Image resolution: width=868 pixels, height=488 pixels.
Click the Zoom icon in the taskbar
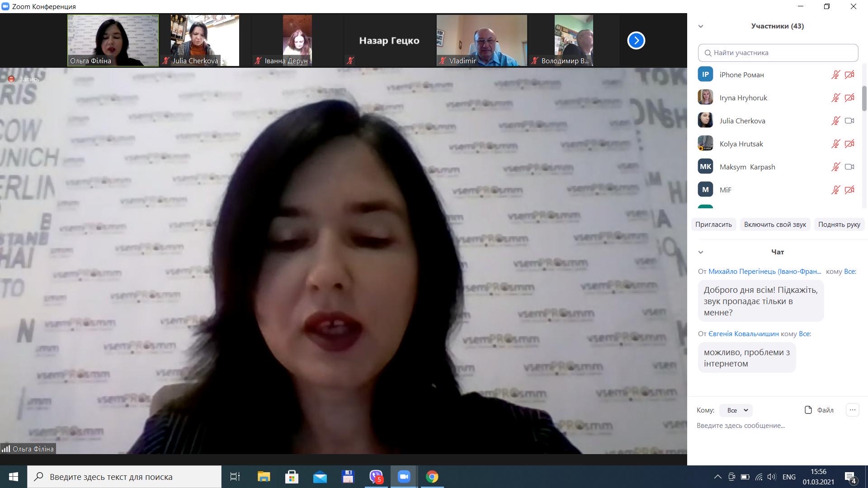pyautogui.click(x=404, y=477)
